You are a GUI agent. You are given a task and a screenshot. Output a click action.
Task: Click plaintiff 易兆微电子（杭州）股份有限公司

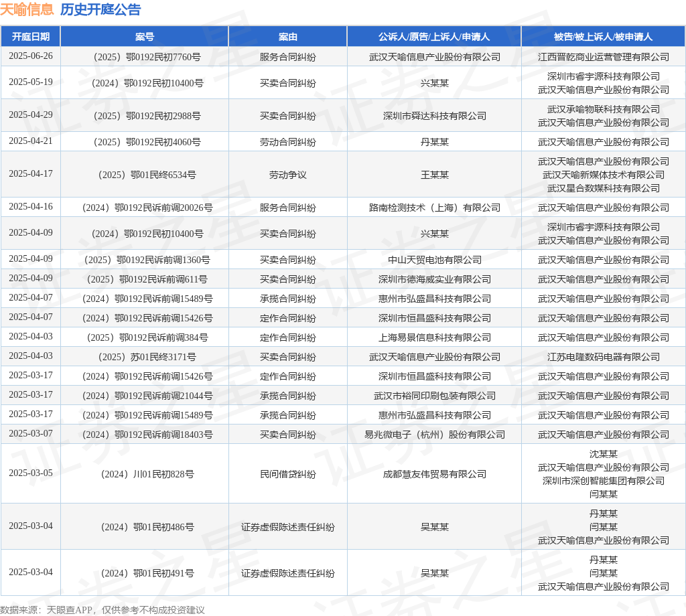click(x=434, y=435)
